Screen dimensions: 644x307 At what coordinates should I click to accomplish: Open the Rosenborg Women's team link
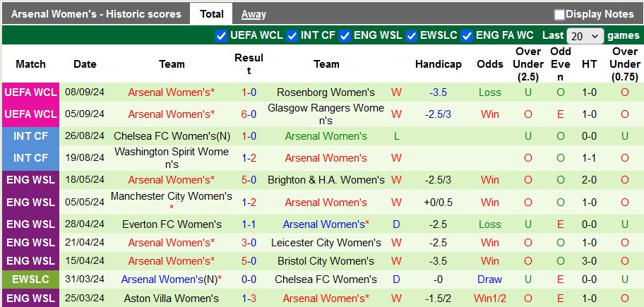[326, 92]
